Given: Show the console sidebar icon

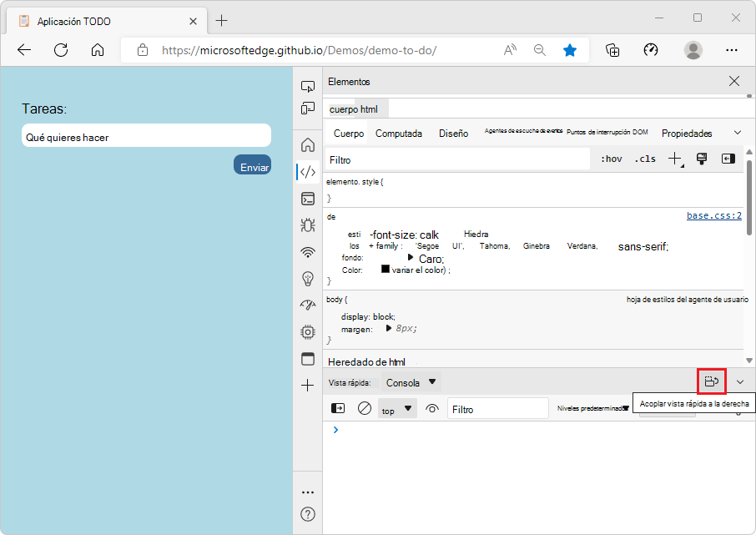Looking at the screenshot, I should point(338,409).
